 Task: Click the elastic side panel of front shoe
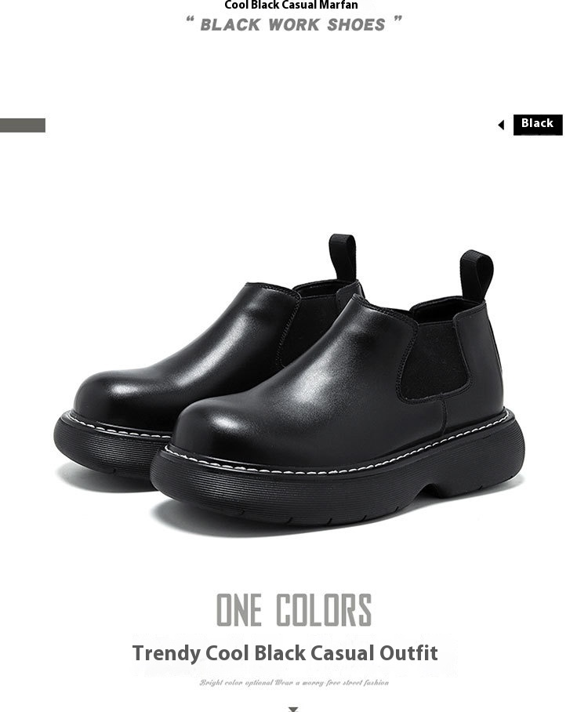(x=432, y=358)
